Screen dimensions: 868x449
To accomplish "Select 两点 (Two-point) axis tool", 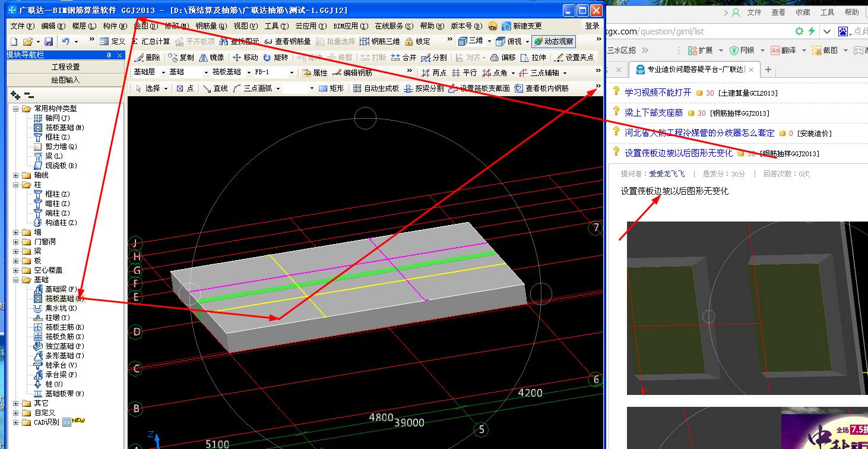I will (434, 72).
